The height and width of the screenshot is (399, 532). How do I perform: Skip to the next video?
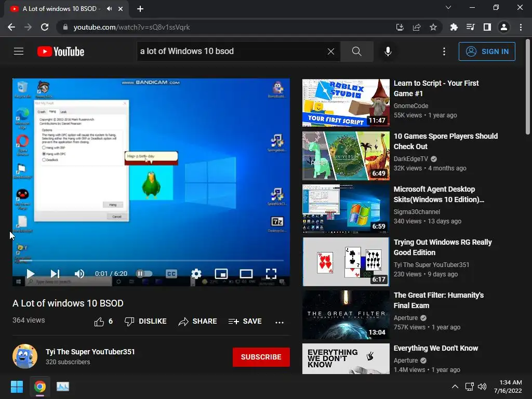tap(55, 273)
